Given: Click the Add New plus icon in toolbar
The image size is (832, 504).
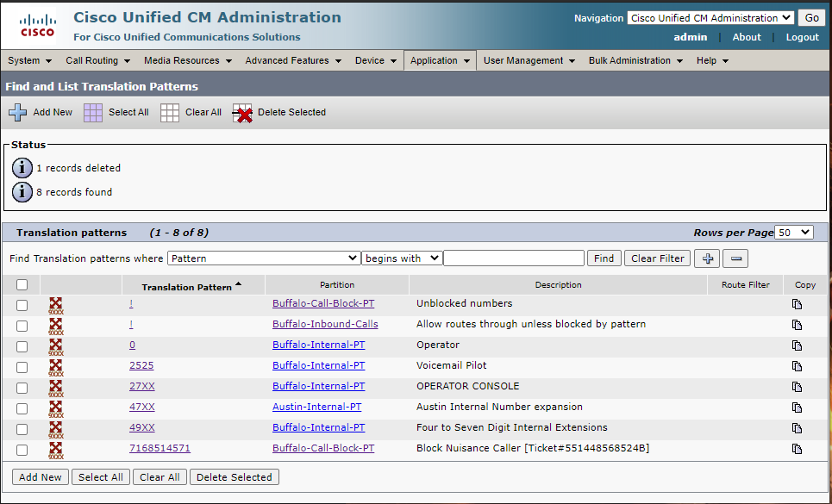Looking at the screenshot, I should click(x=17, y=112).
